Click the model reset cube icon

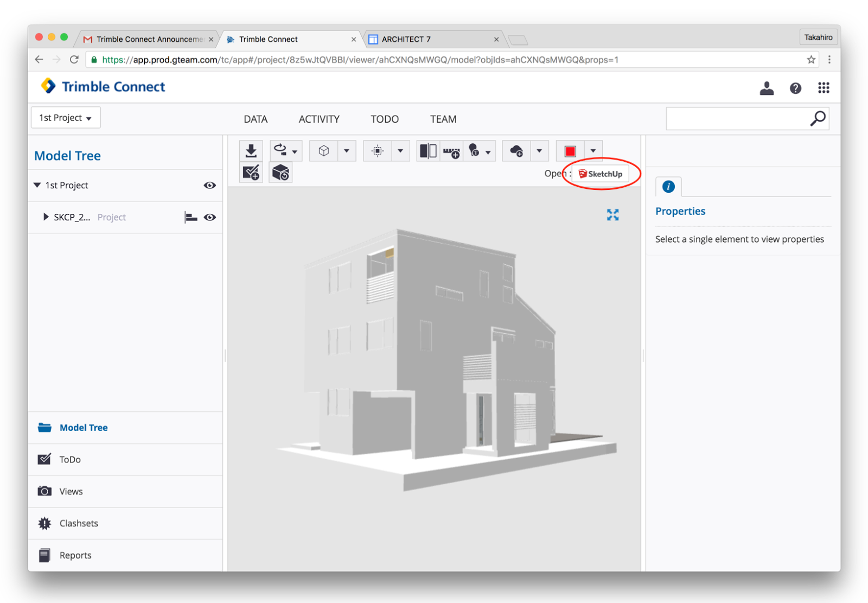pyautogui.click(x=280, y=173)
